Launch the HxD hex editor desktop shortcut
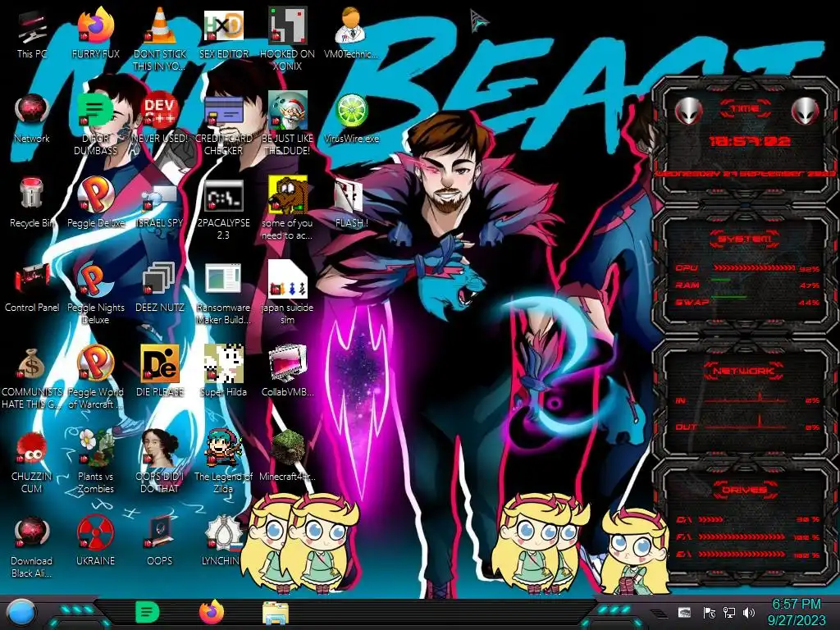 223,33
